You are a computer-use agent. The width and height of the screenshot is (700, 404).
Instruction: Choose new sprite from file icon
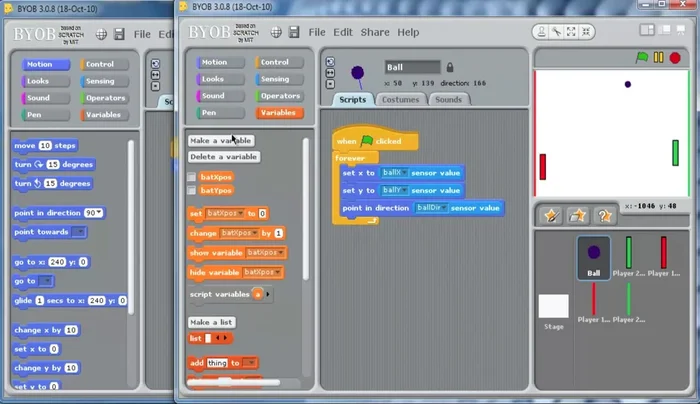(577, 215)
